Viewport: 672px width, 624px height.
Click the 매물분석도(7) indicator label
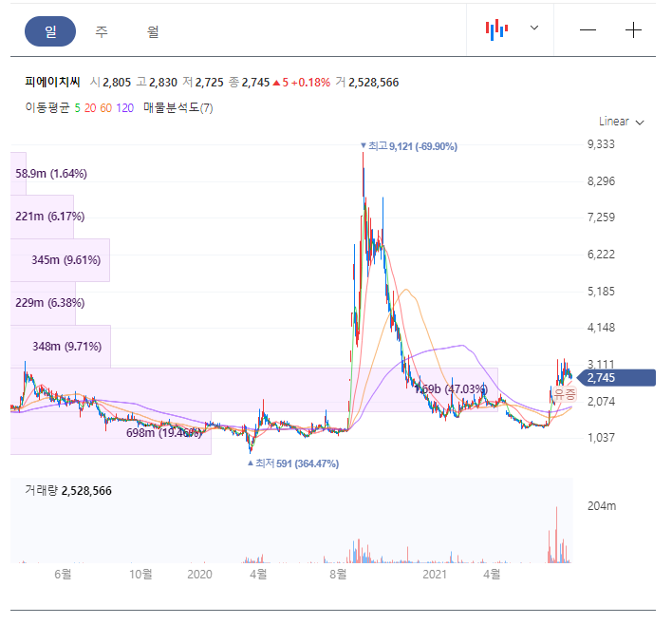(177, 107)
